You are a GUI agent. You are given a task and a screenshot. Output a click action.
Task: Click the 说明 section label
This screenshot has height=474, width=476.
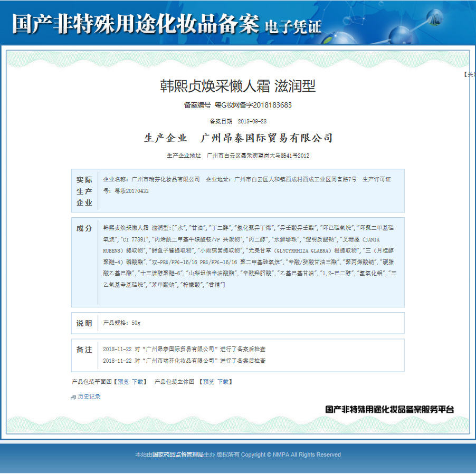click(x=84, y=323)
